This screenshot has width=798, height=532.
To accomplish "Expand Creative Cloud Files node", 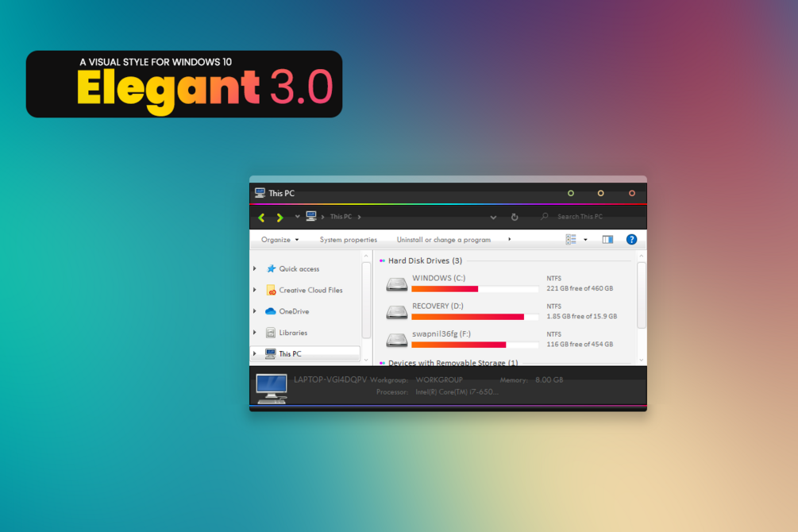I will click(255, 290).
